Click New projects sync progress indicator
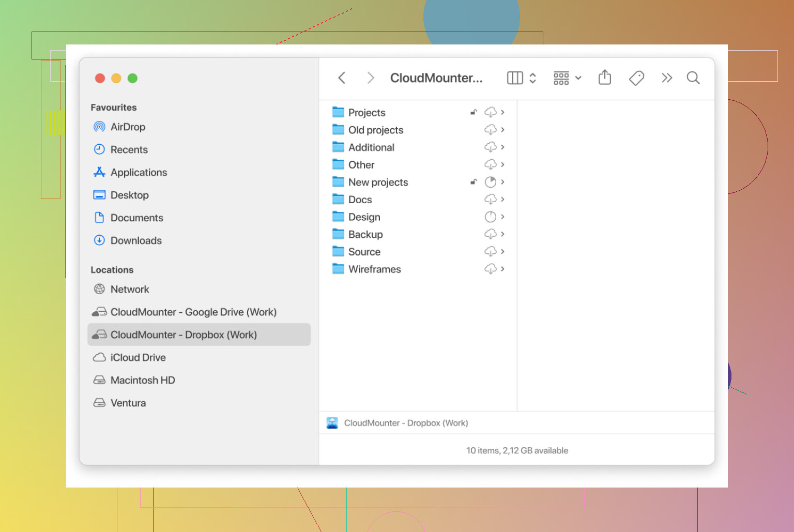The width and height of the screenshot is (794, 532). pyautogui.click(x=491, y=182)
